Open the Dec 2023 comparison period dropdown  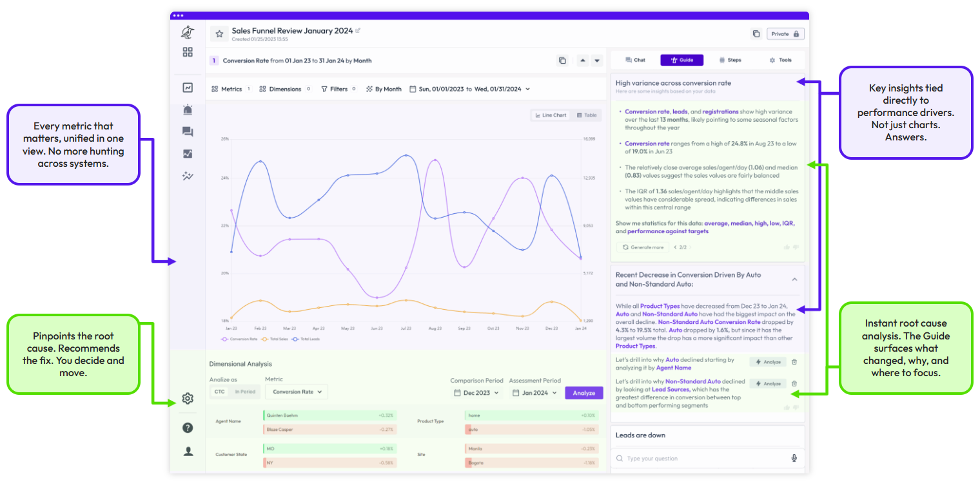(476, 393)
